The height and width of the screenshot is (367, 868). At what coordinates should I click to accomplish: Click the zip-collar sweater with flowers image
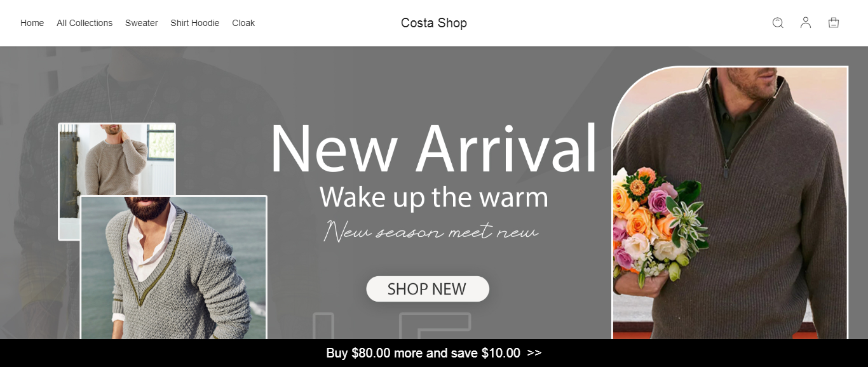pos(730,203)
